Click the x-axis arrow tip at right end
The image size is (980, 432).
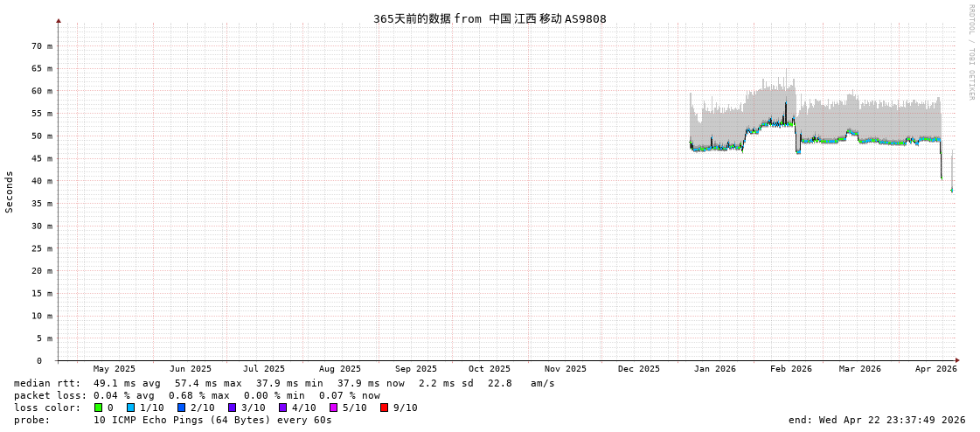coord(957,360)
